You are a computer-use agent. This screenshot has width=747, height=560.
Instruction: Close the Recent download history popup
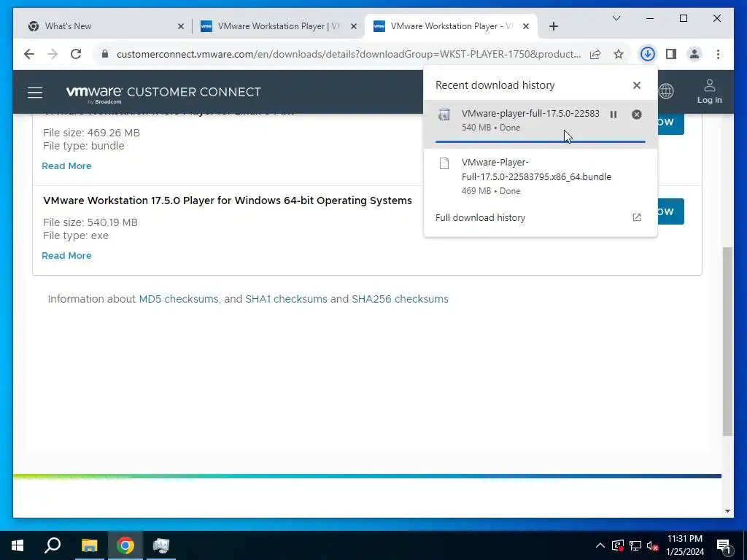point(636,85)
